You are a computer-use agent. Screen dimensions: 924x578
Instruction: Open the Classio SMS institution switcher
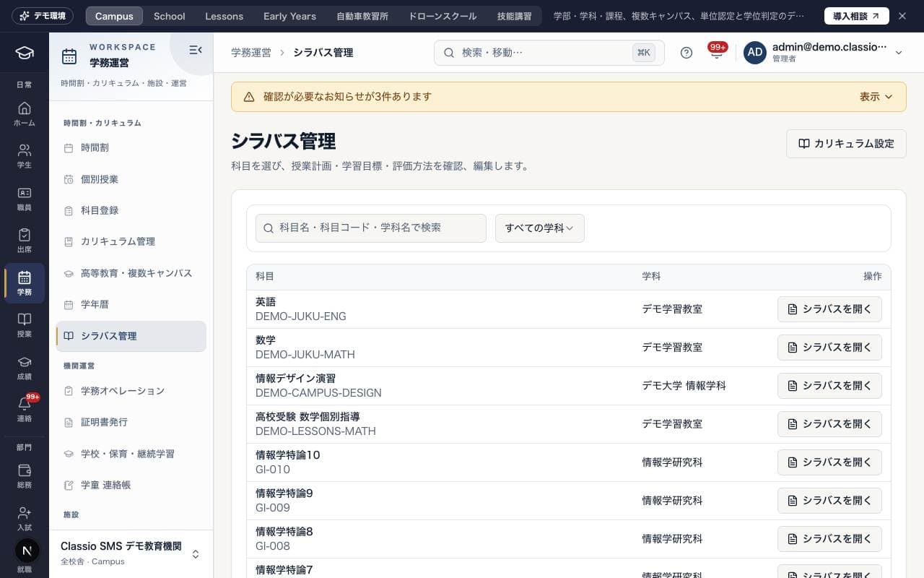pyautogui.click(x=131, y=553)
